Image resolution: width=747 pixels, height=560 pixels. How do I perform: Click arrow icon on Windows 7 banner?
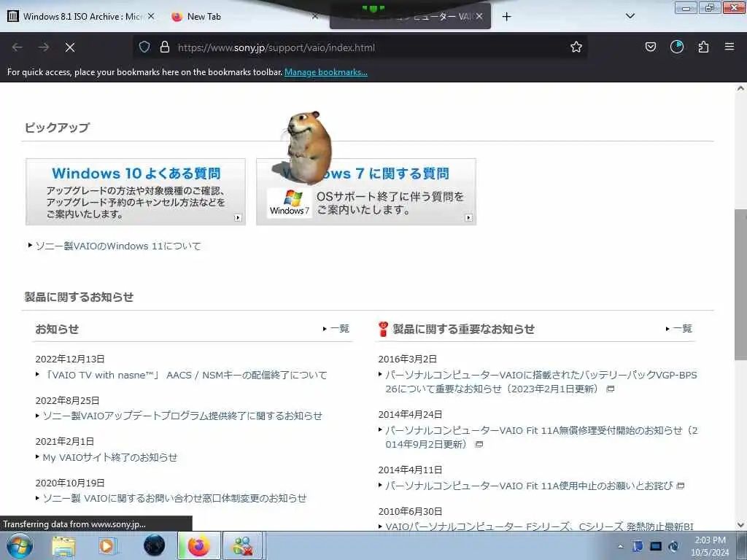tap(468, 217)
